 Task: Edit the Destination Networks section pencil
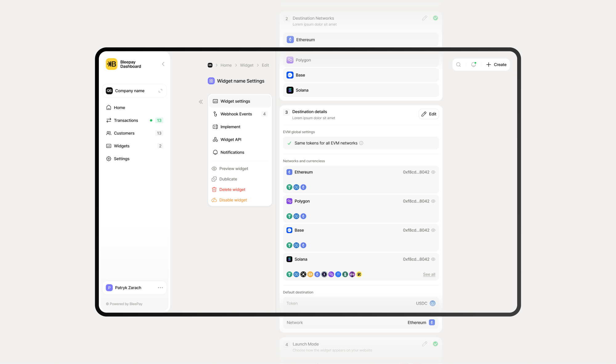pos(424,18)
